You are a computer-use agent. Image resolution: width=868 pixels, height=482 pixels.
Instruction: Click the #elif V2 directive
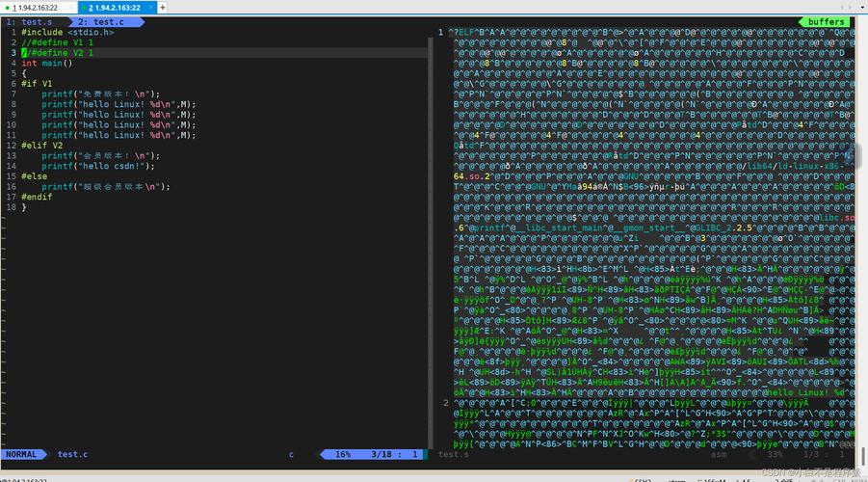point(42,146)
